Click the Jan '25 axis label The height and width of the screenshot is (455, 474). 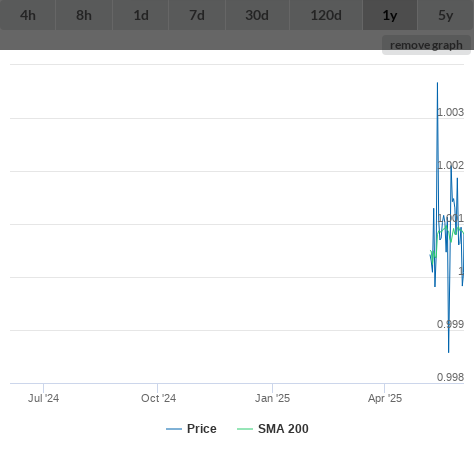(272, 398)
